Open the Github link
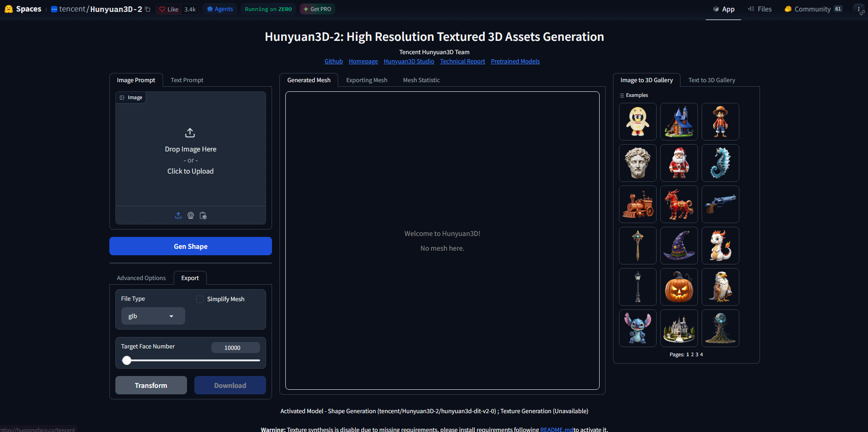 coord(334,61)
